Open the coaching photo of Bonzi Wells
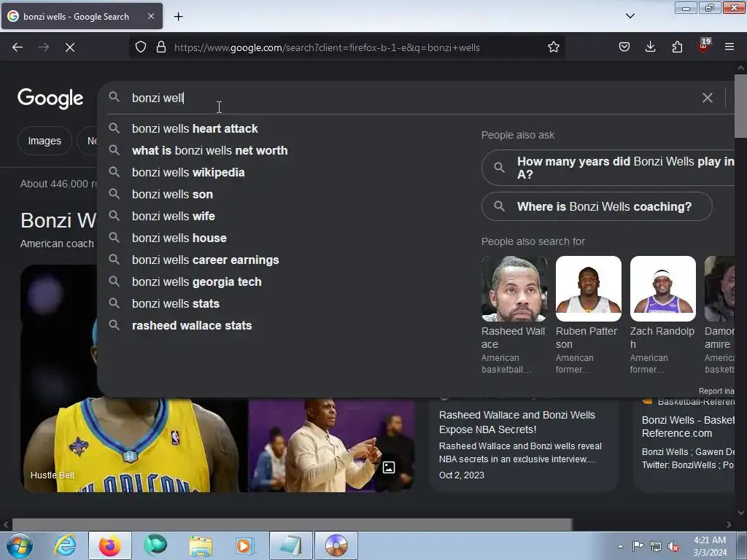The height and width of the screenshot is (560, 747). coord(332,446)
